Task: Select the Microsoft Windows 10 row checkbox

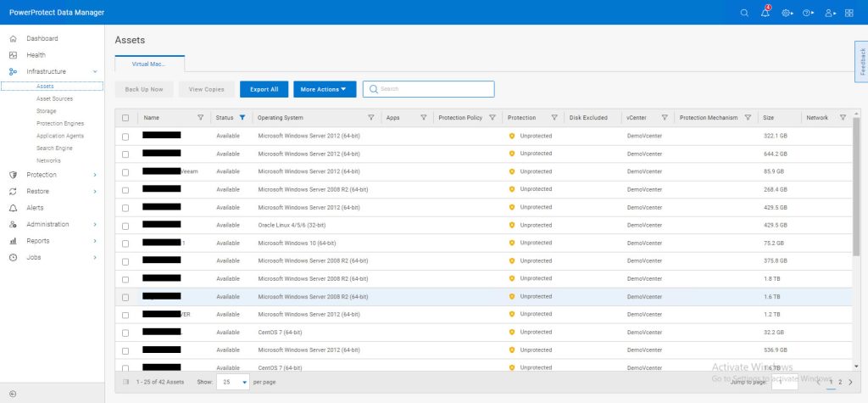Action: pyautogui.click(x=125, y=243)
